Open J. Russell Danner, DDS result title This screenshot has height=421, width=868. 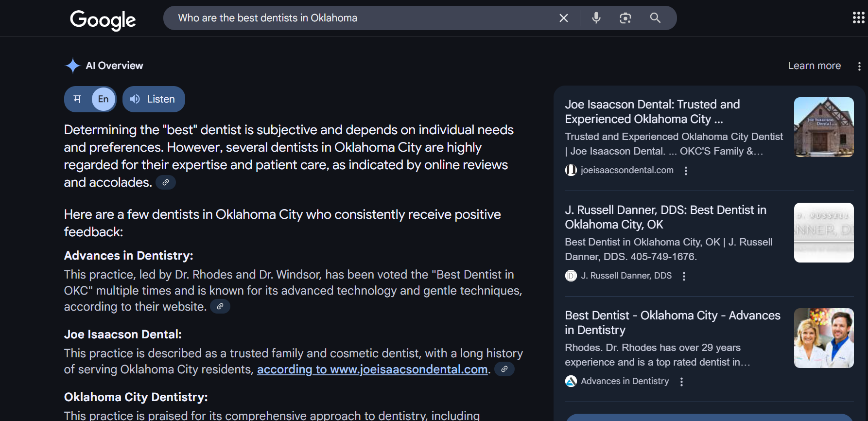(x=665, y=217)
